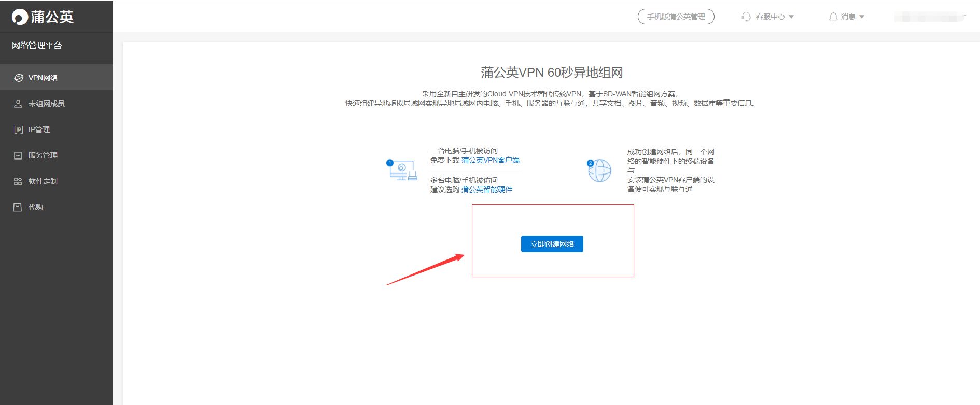The width and height of the screenshot is (980, 405).
Task: Click the 服务管理 list icon
Action: (18, 155)
